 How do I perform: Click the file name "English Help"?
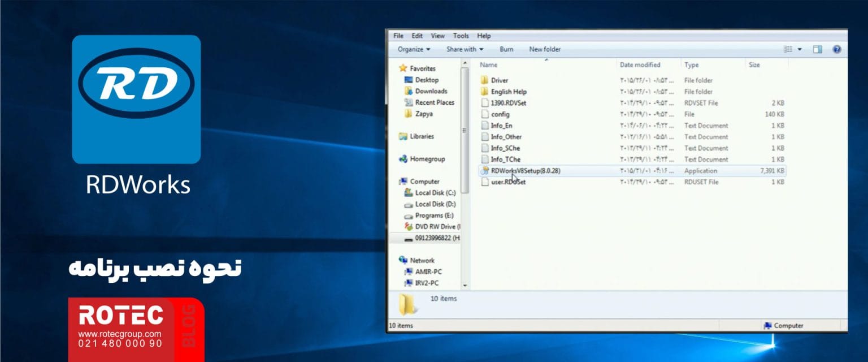click(509, 92)
